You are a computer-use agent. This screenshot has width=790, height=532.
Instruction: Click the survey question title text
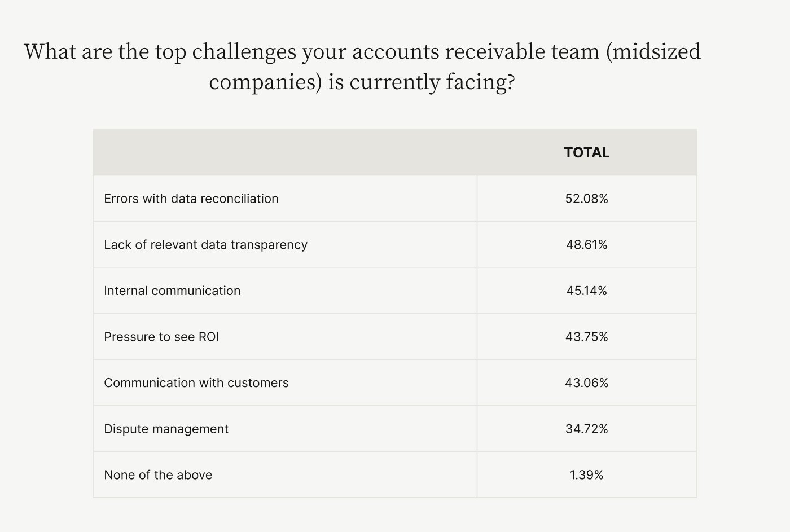362,67
